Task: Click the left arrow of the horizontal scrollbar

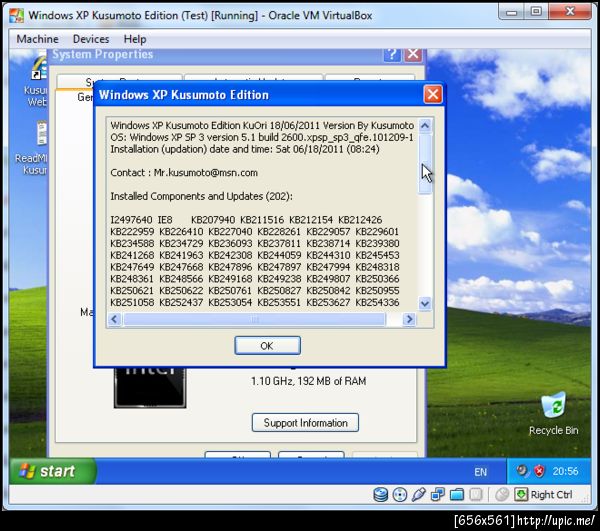Action: pos(114,319)
